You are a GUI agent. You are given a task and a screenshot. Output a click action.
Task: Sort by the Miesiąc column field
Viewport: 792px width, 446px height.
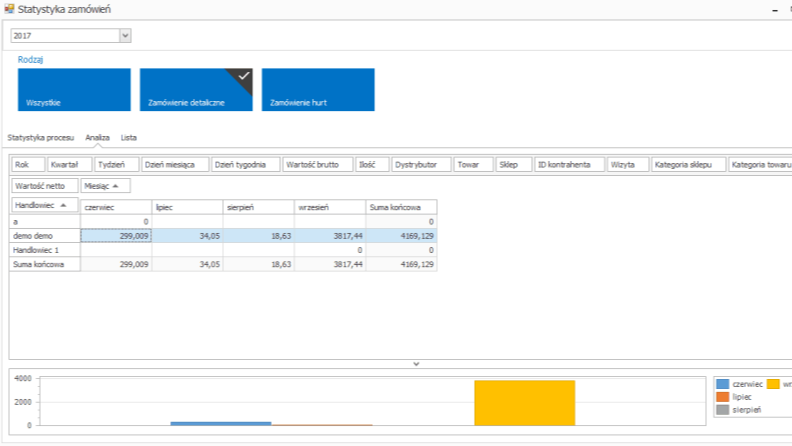(105, 186)
